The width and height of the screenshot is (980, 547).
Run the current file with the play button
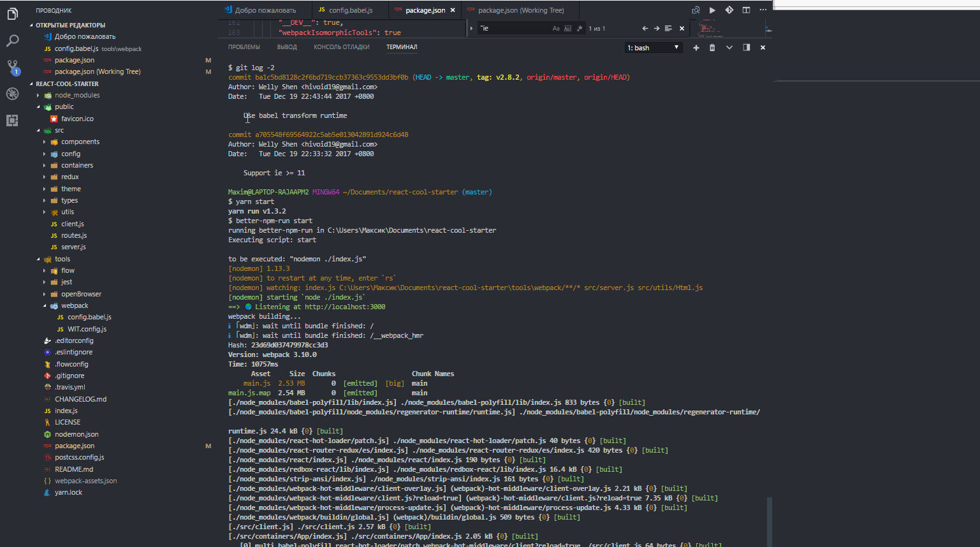coord(712,10)
